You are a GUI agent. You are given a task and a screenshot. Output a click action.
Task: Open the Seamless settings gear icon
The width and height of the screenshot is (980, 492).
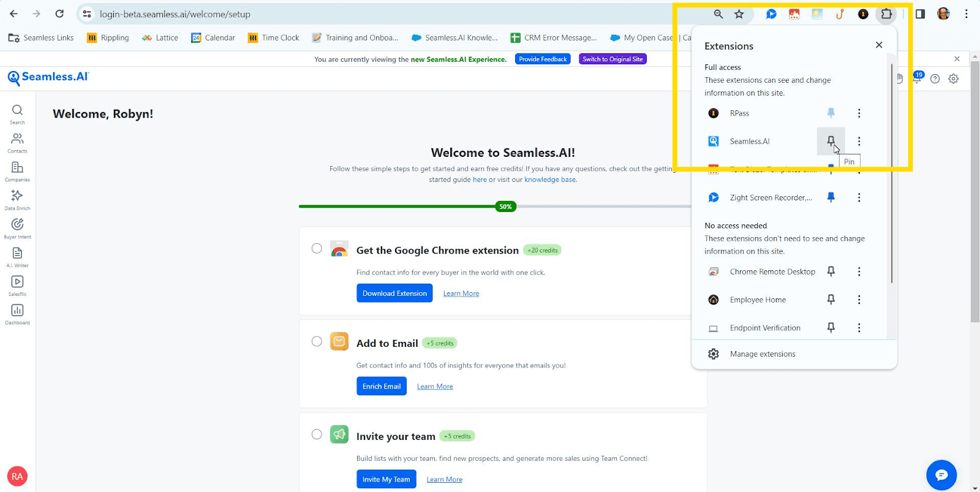(954, 78)
